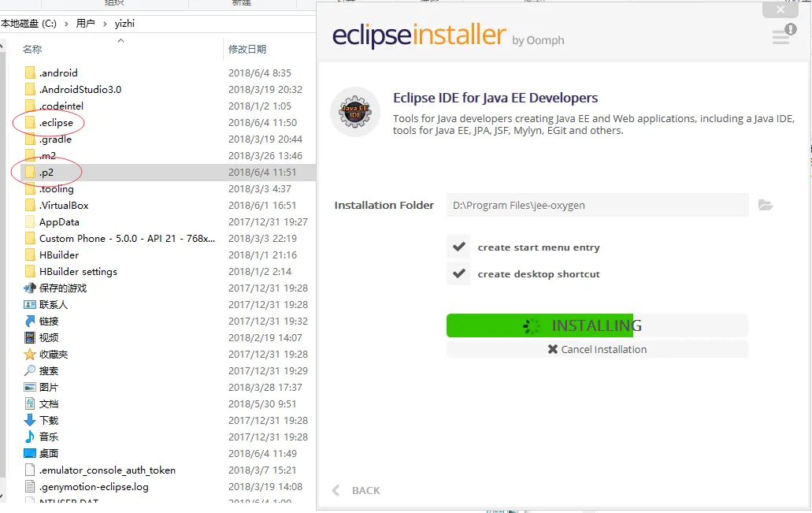Click the .codeintel folder icon
This screenshot has height=513, width=812.
pos(30,106)
